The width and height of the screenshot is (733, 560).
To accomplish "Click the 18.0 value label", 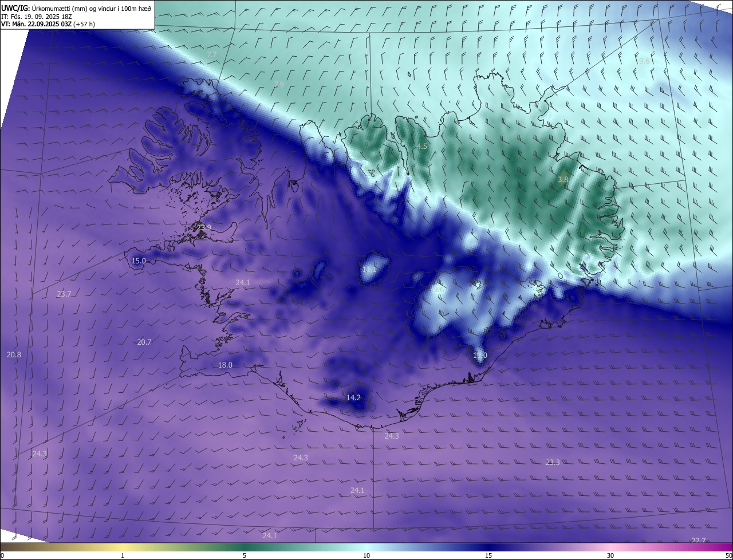I will click(x=226, y=365).
